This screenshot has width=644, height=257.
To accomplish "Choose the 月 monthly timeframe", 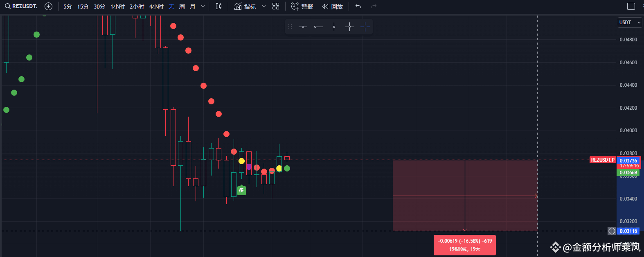I will [192, 7].
